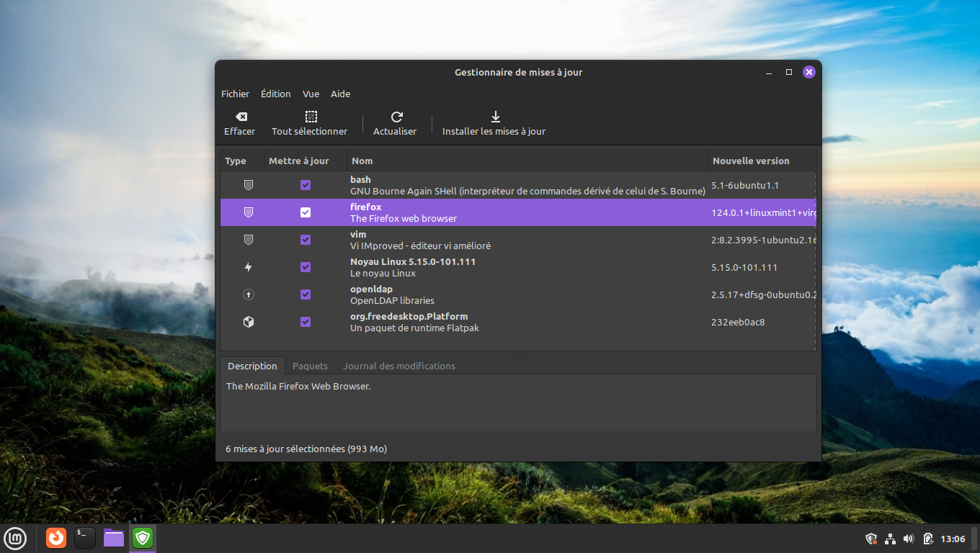Viewport: 980px width, 553px height.
Task: Click the kernel lightning bolt type icon
Action: click(249, 267)
